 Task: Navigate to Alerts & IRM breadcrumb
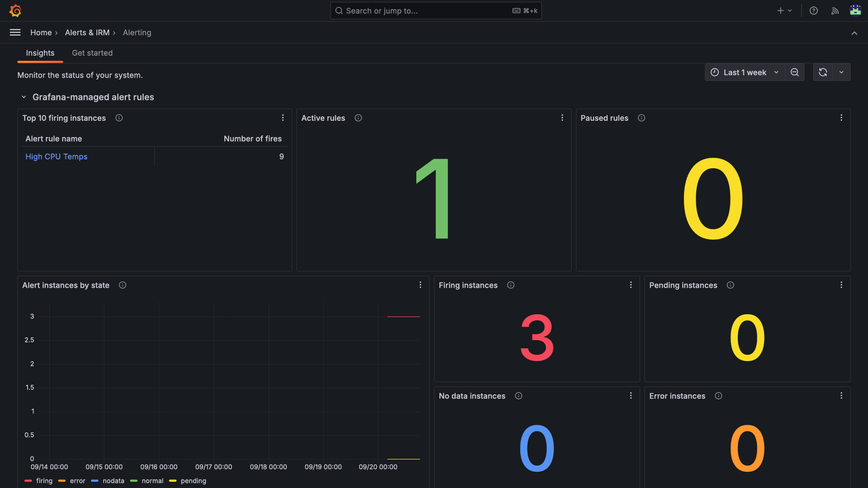(87, 32)
